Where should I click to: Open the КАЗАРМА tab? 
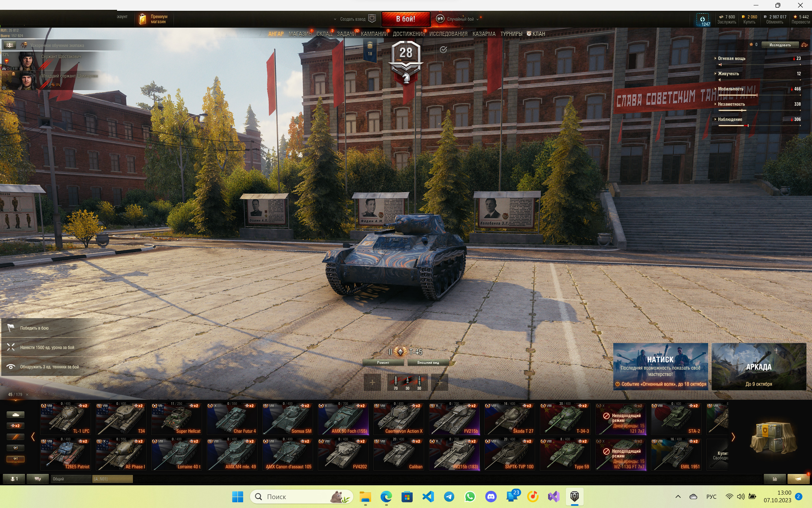pos(484,34)
